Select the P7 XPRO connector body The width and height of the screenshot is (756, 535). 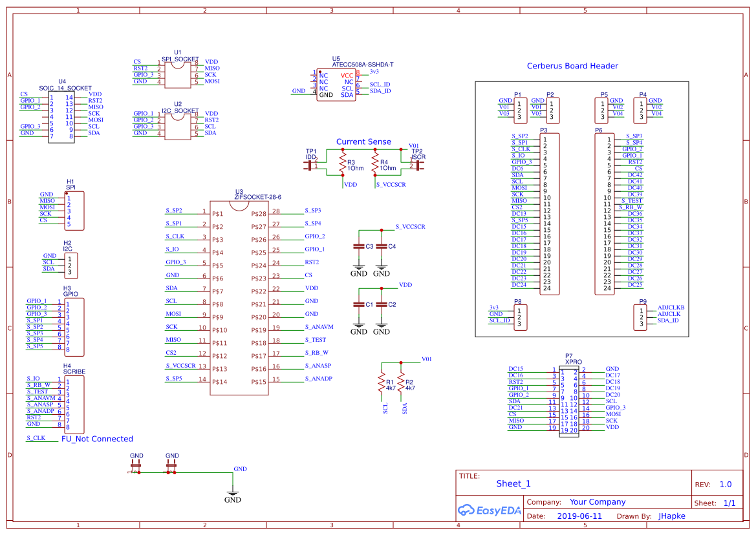pos(569,401)
